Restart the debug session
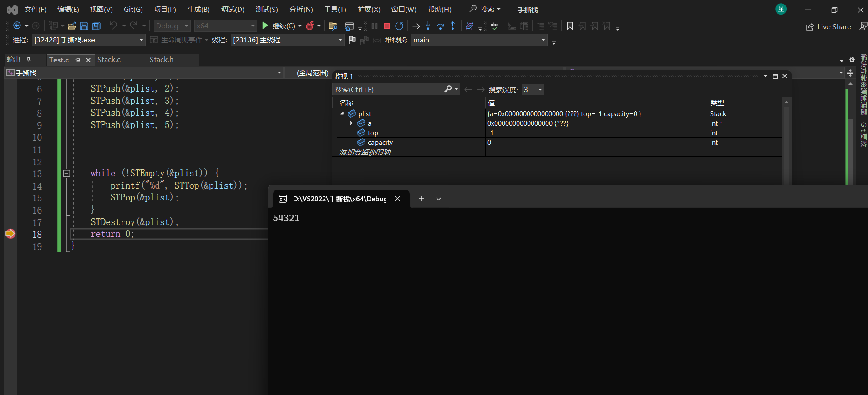 pyautogui.click(x=399, y=26)
